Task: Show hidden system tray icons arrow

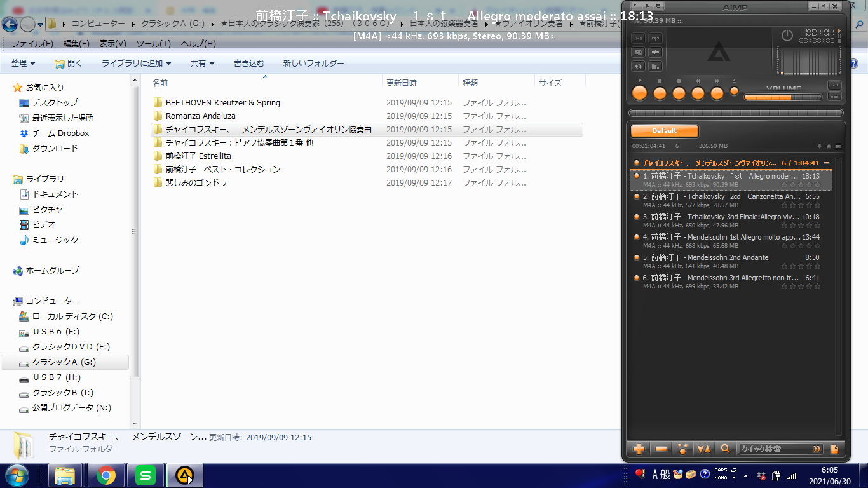Action: click(x=746, y=475)
